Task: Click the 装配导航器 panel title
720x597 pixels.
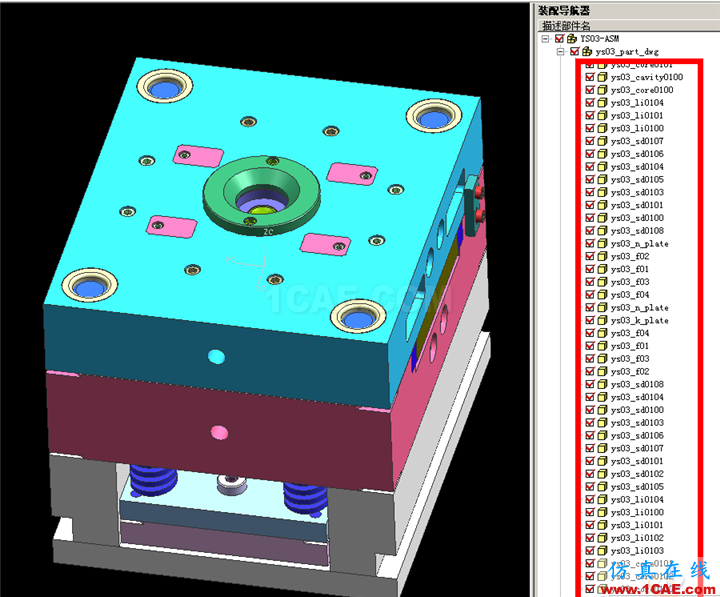Action: 564,10
